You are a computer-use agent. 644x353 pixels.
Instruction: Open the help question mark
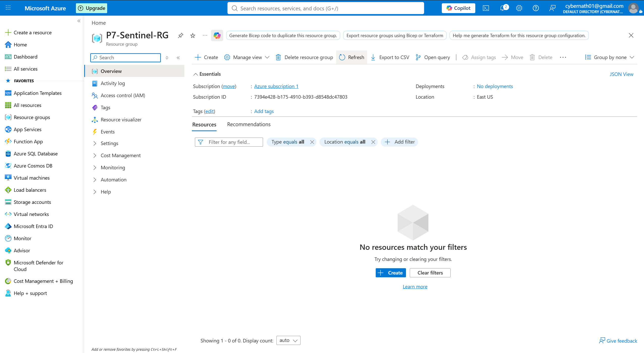tap(536, 8)
